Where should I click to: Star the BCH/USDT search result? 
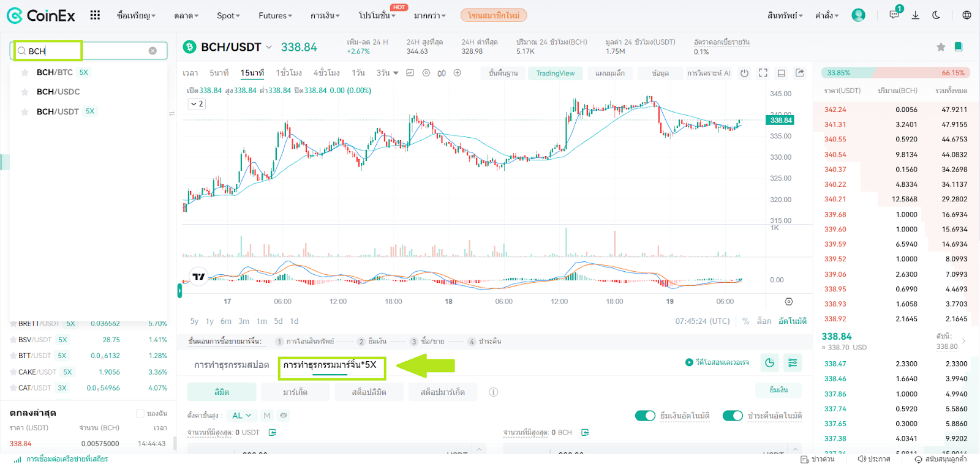tap(25, 111)
